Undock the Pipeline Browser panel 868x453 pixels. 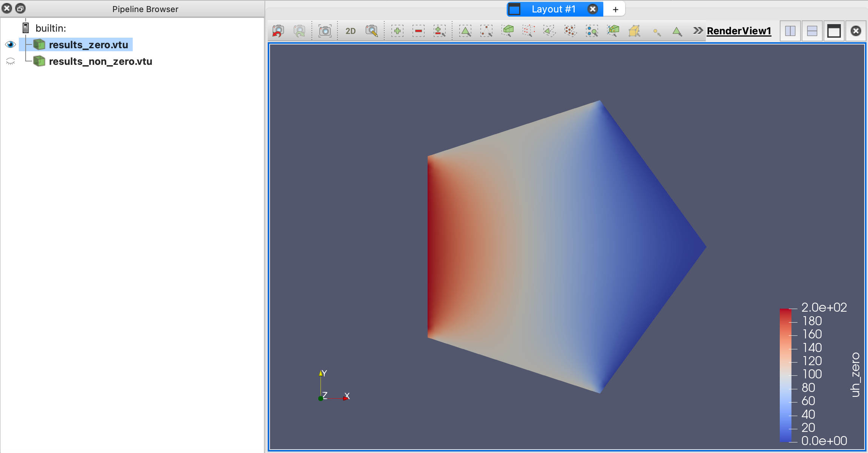20,8
